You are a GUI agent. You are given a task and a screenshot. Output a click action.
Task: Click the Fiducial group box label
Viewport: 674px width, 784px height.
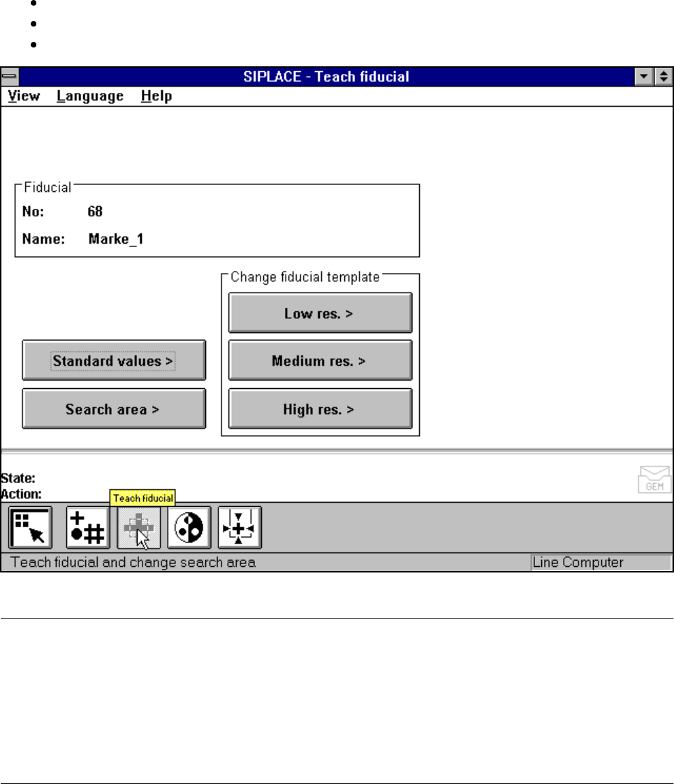[47, 188]
